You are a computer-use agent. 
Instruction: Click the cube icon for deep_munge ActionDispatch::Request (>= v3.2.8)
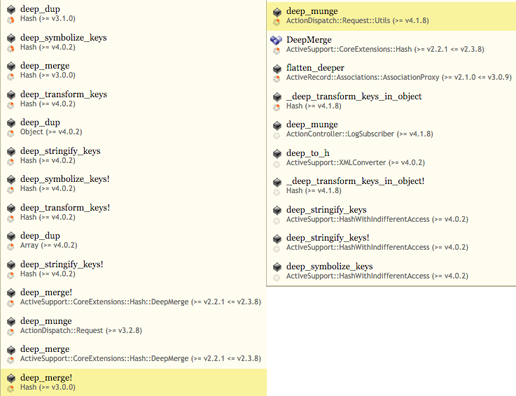[x=11, y=321]
